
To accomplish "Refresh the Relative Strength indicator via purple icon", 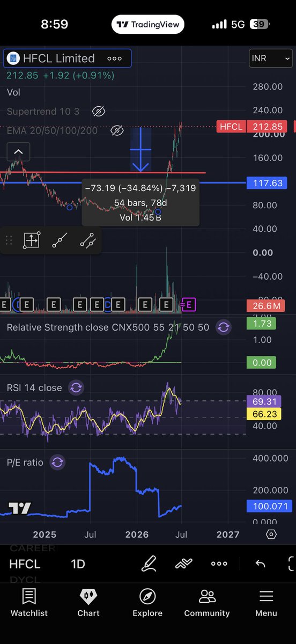I will coord(224,327).
